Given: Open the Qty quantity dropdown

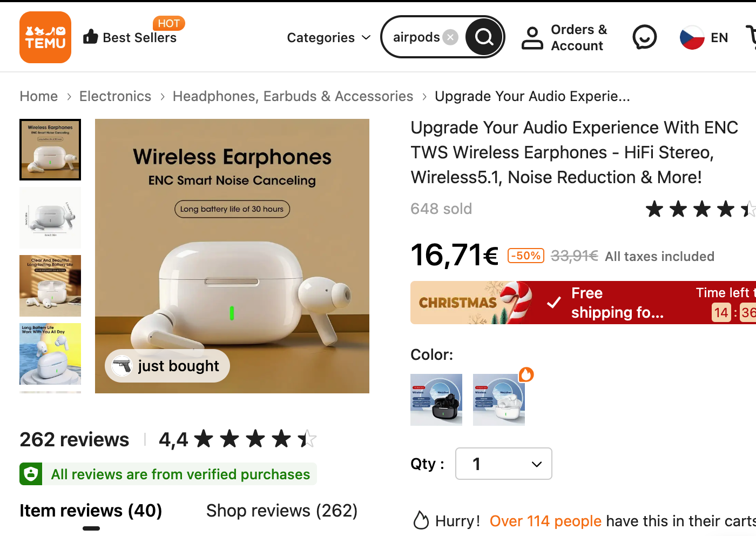Looking at the screenshot, I should [503, 464].
